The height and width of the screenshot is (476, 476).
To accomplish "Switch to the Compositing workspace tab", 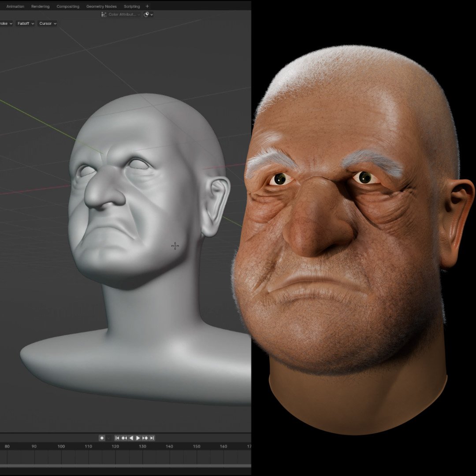I will (x=68, y=6).
